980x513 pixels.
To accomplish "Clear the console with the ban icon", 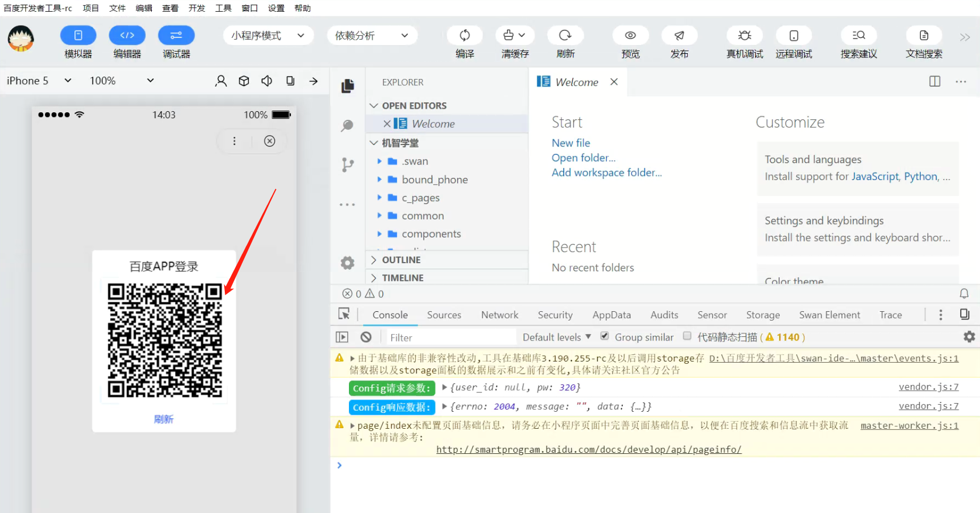I will click(x=366, y=337).
